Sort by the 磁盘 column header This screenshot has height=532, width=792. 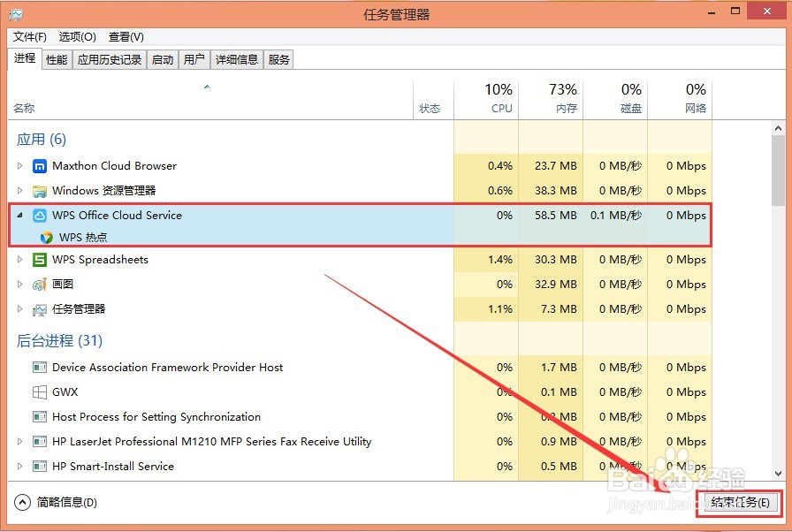pyautogui.click(x=615, y=100)
